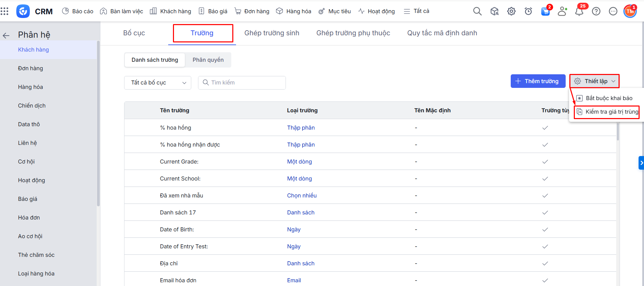This screenshot has height=286, width=644.
Task: Click the add user icon
Action: point(562,11)
